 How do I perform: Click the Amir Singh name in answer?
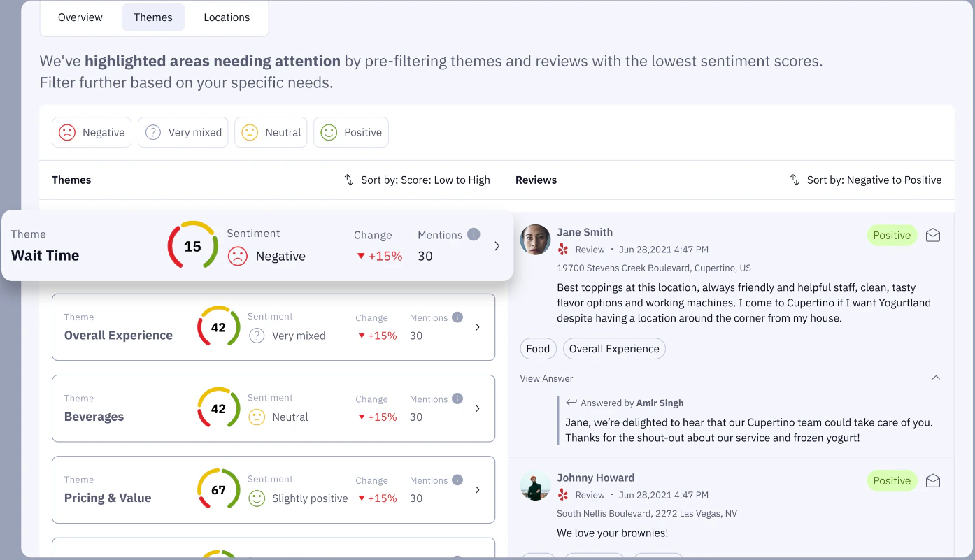click(x=660, y=403)
